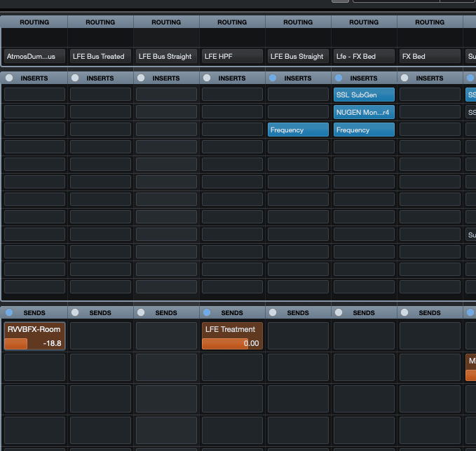The width and height of the screenshot is (476, 451).
Task: Toggle inserts bypass on the LFE HPF channel
Action: tap(207, 78)
